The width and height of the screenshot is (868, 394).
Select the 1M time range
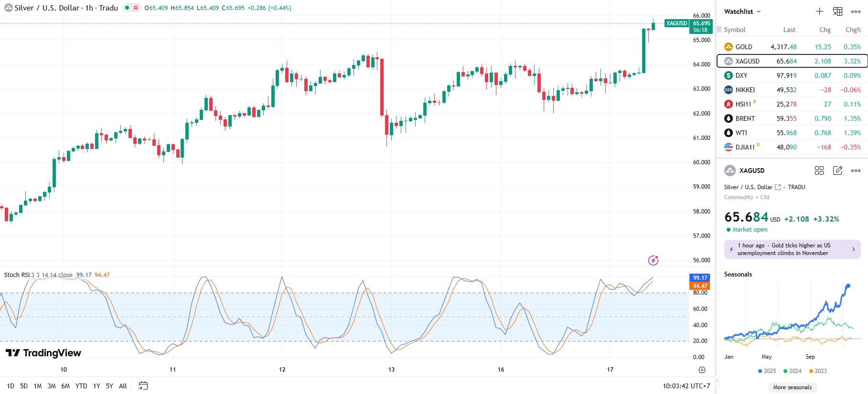38,386
